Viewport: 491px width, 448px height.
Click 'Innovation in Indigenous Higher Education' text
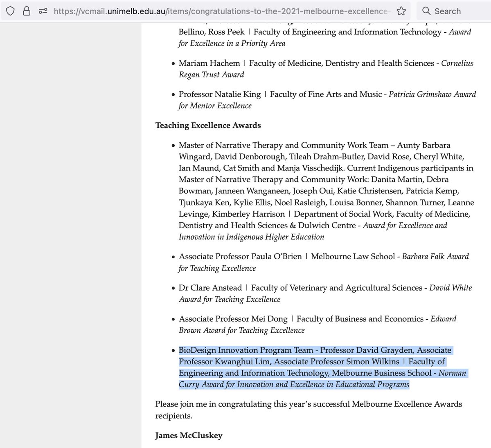tap(252, 237)
